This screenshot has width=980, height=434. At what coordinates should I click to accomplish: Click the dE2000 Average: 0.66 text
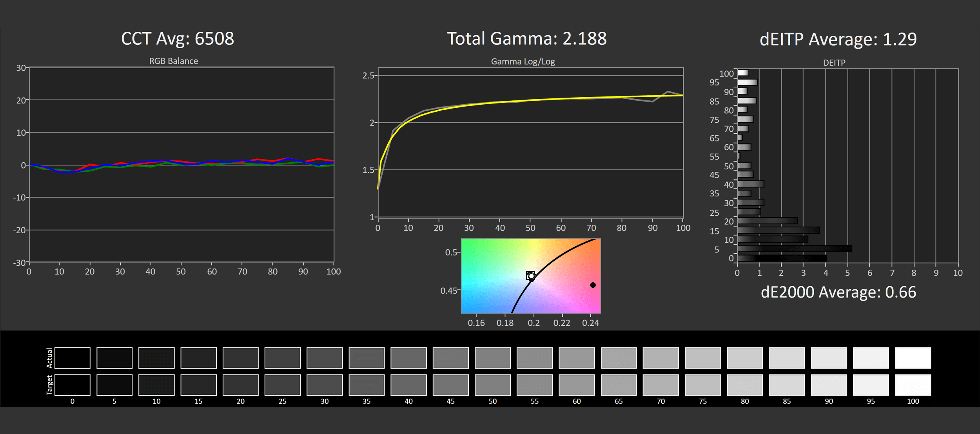coord(838,292)
